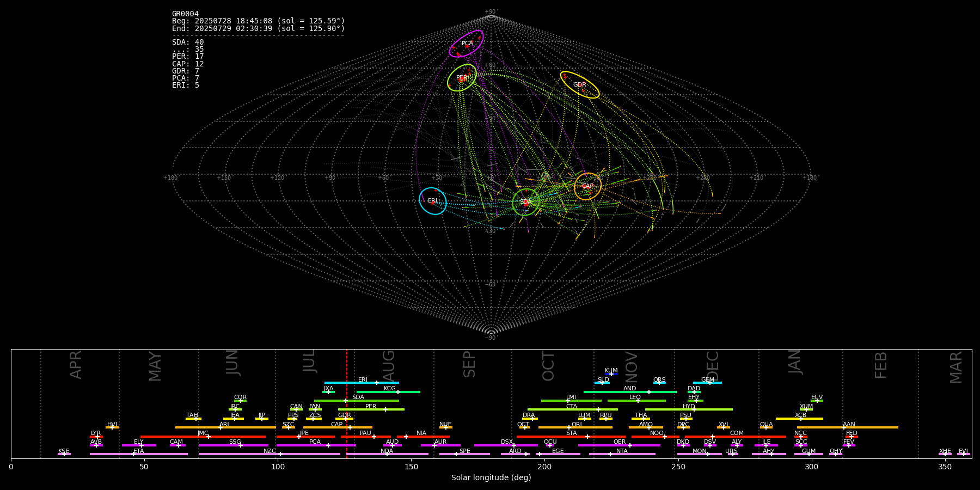This screenshot has width=980, height=490.
Task: Click the green SDA radiant circle on map
Action: [x=526, y=202]
